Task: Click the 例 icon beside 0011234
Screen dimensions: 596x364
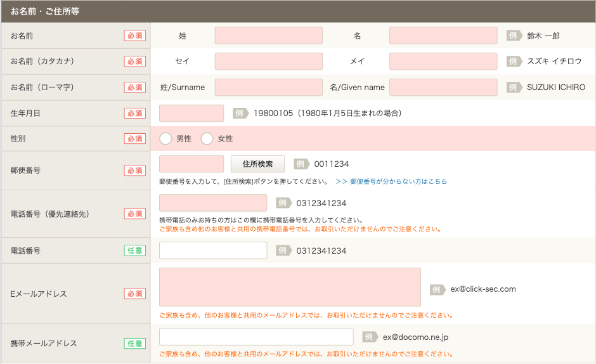Action: [301, 164]
